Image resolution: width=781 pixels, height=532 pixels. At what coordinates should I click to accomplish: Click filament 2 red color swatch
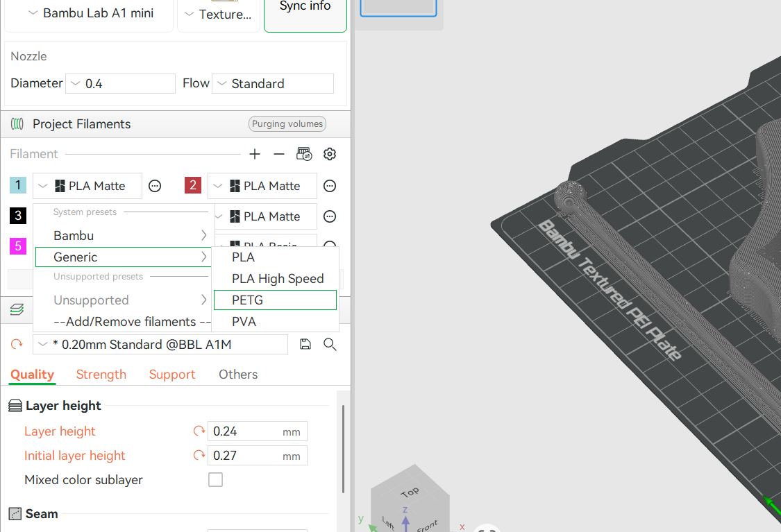coord(193,185)
